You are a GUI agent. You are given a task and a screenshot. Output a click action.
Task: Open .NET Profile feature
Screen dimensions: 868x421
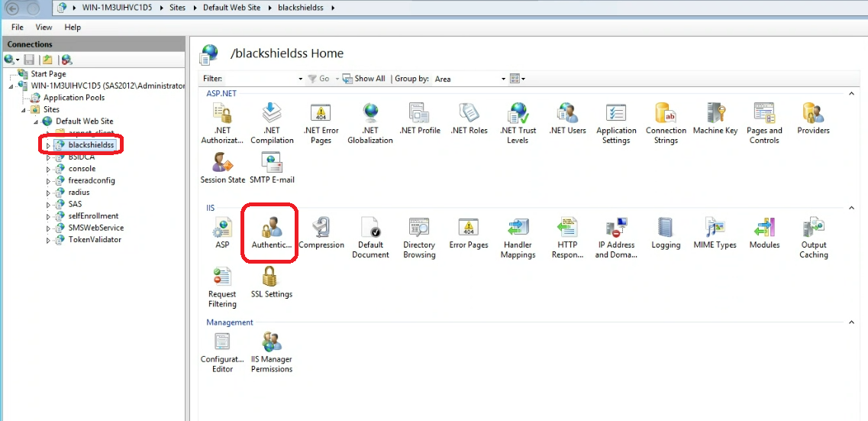click(x=420, y=119)
